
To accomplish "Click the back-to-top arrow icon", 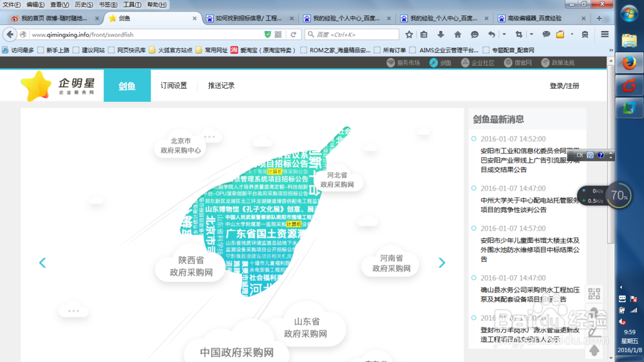I will tap(594, 350).
